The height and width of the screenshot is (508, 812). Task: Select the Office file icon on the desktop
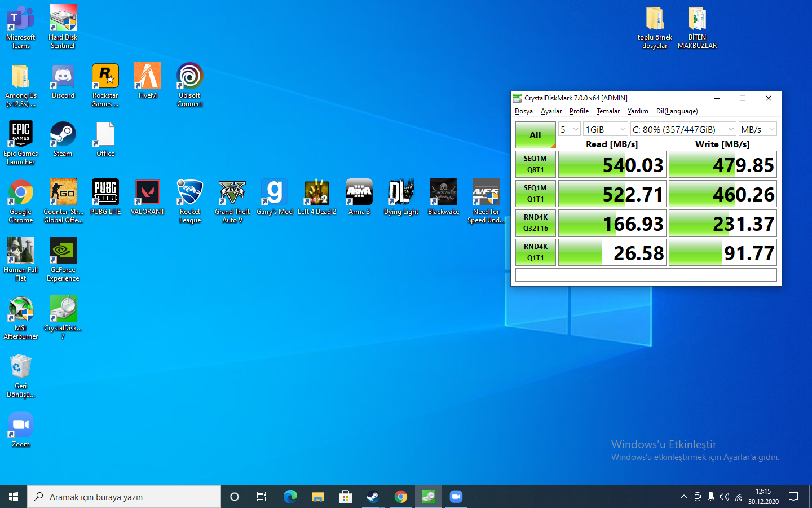coord(105,139)
